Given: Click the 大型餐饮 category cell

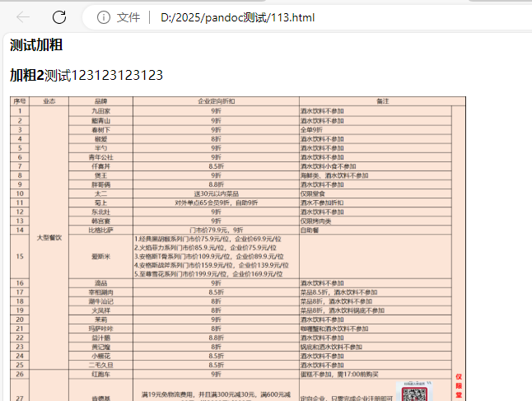Looking at the screenshot, I should [49, 238].
